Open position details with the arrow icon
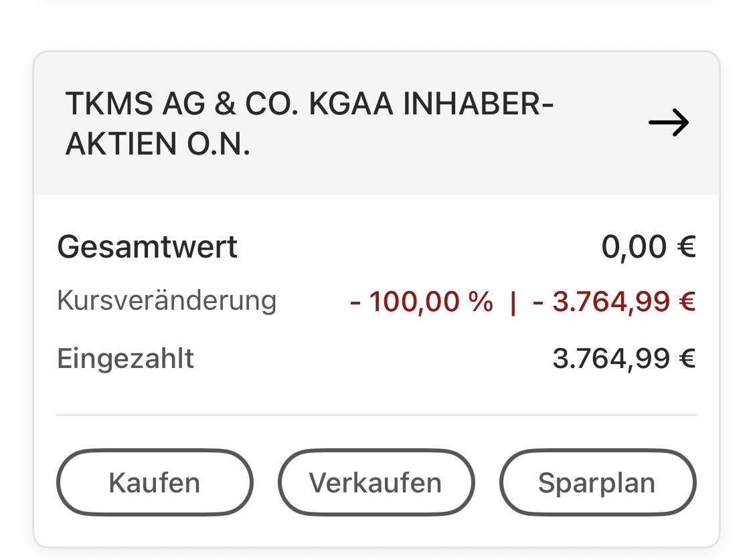Image resolution: width=753 pixels, height=560 pixels. [x=668, y=124]
